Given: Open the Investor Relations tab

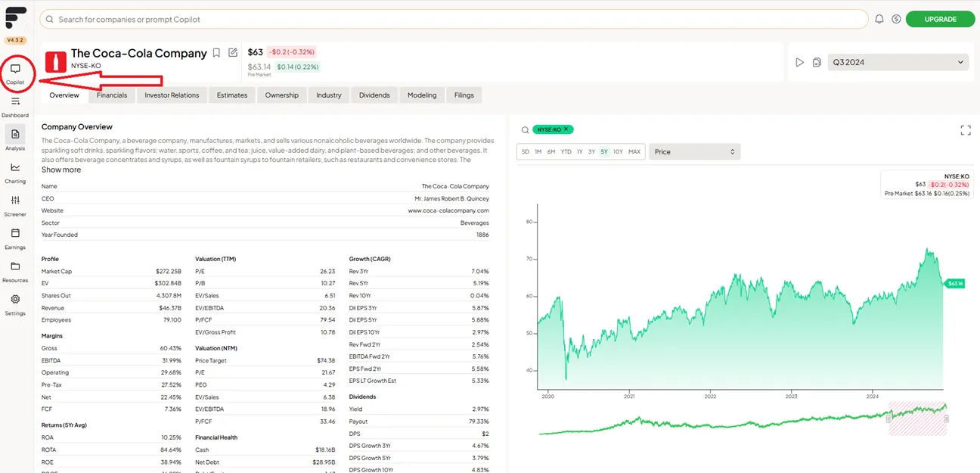Looking at the screenshot, I should (x=172, y=95).
